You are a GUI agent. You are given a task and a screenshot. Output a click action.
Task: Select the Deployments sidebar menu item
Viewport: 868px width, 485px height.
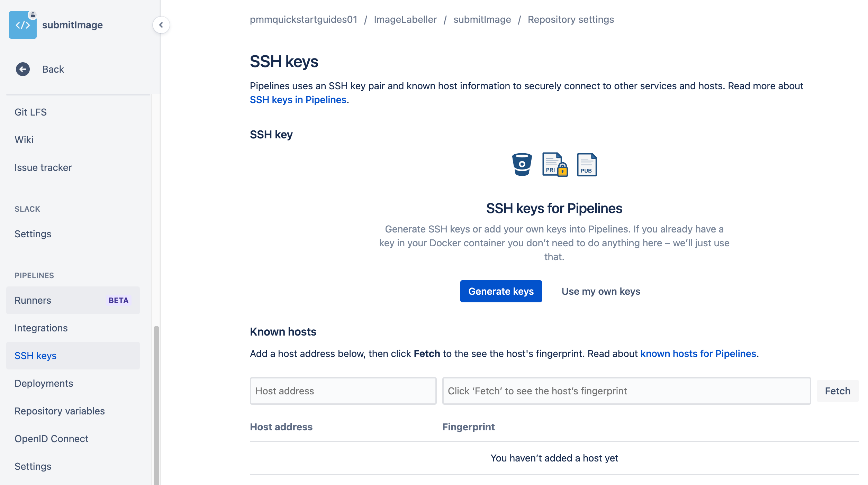[44, 383]
